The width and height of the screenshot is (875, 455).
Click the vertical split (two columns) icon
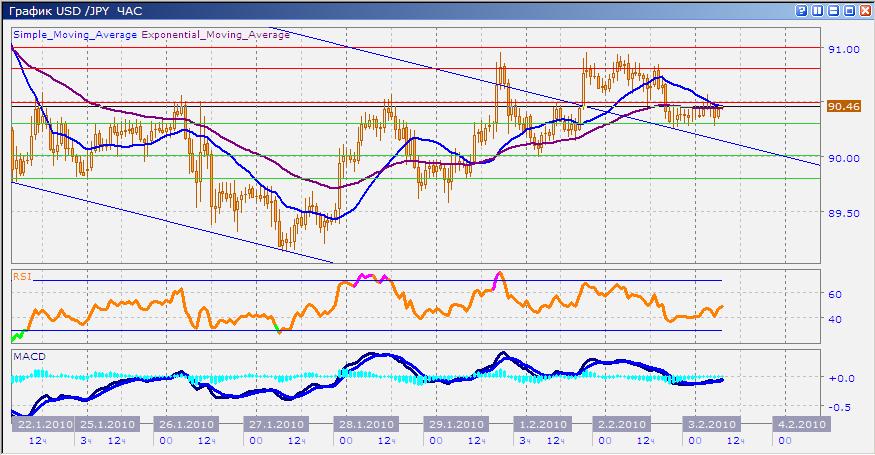click(x=818, y=11)
